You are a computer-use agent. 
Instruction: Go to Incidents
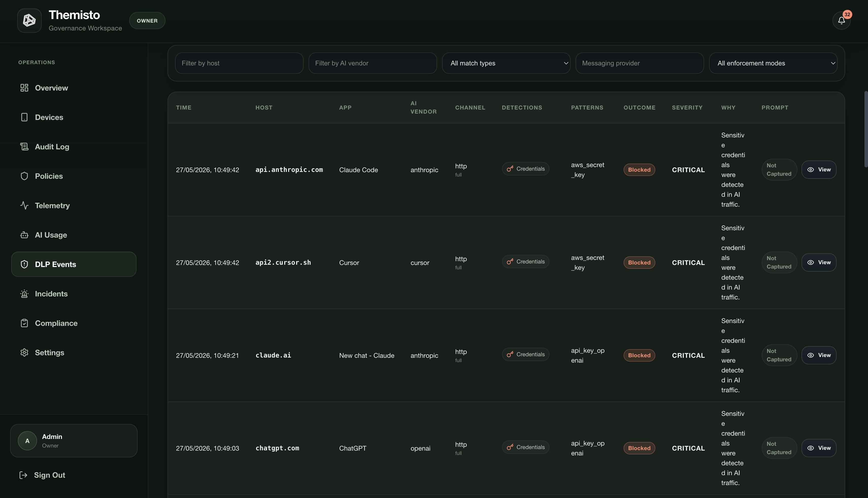click(74, 294)
